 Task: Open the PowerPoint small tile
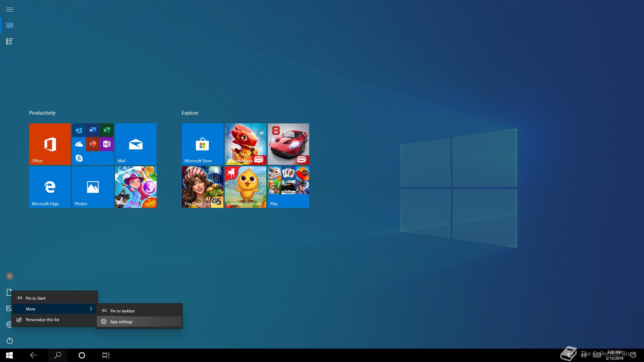93,144
